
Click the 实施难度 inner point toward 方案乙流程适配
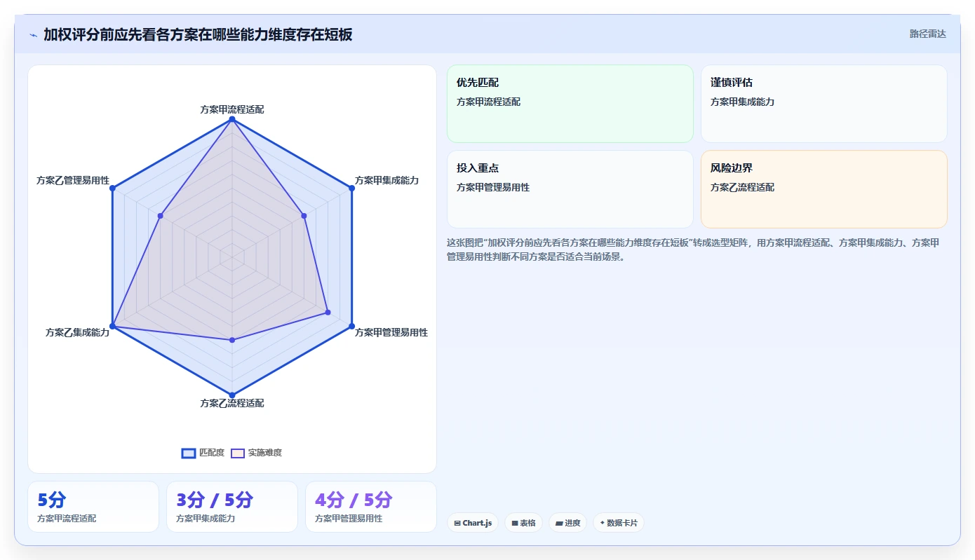[x=232, y=340]
